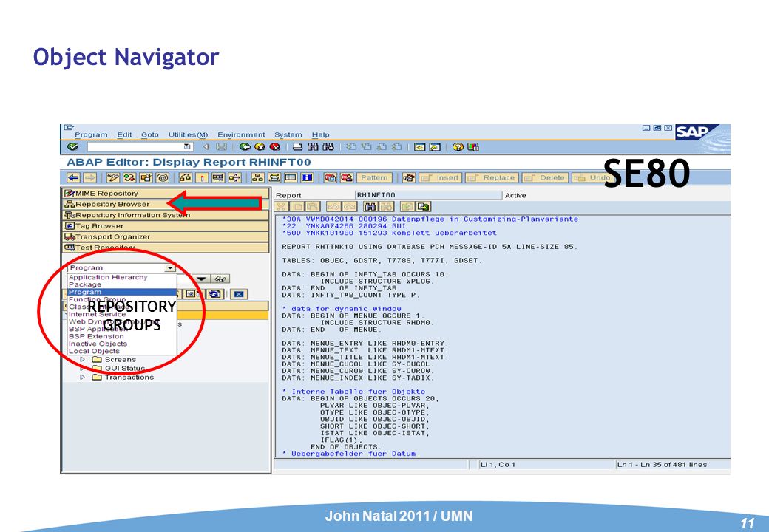The image size is (769, 532).
Task: Click the Fullscreen on/off icon
Action: click(291, 178)
